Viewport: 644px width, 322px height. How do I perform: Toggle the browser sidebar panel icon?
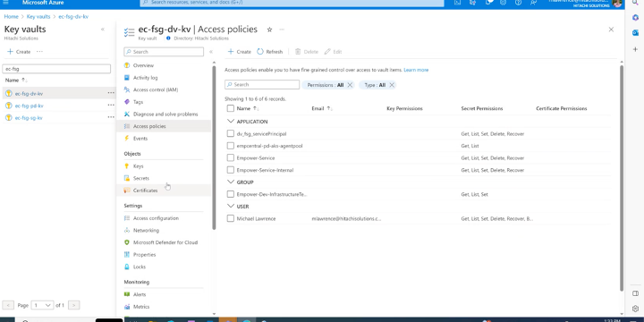click(x=635, y=293)
